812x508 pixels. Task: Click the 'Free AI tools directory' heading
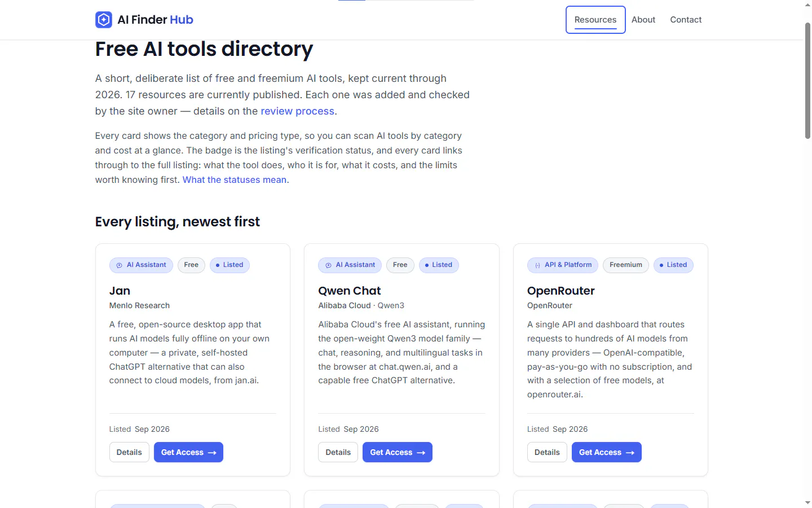[x=204, y=49]
